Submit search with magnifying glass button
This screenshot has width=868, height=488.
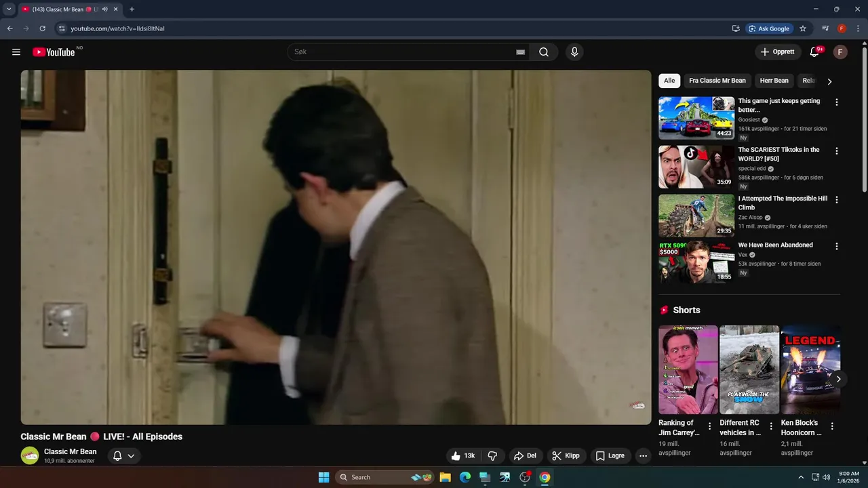point(544,52)
